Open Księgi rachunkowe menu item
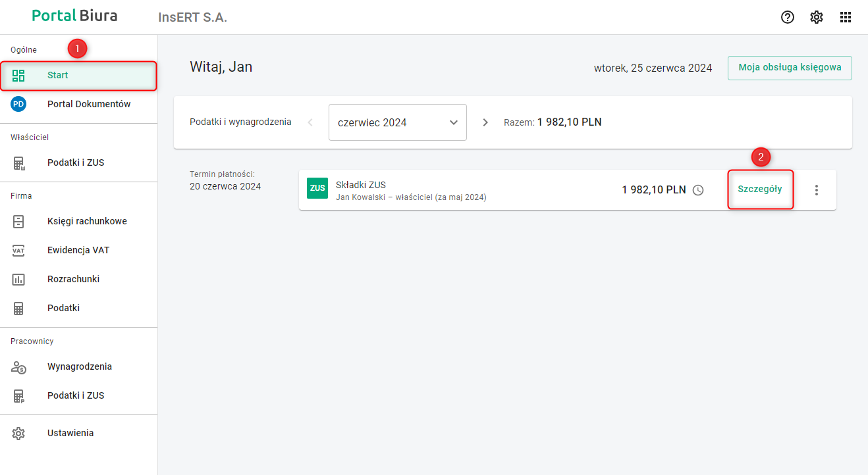 click(x=79, y=221)
